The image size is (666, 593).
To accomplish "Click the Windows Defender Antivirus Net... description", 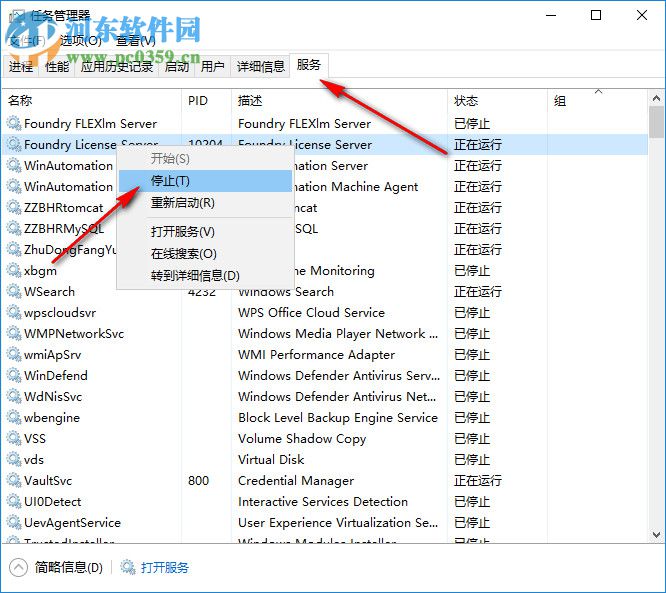I will click(x=337, y=397).
